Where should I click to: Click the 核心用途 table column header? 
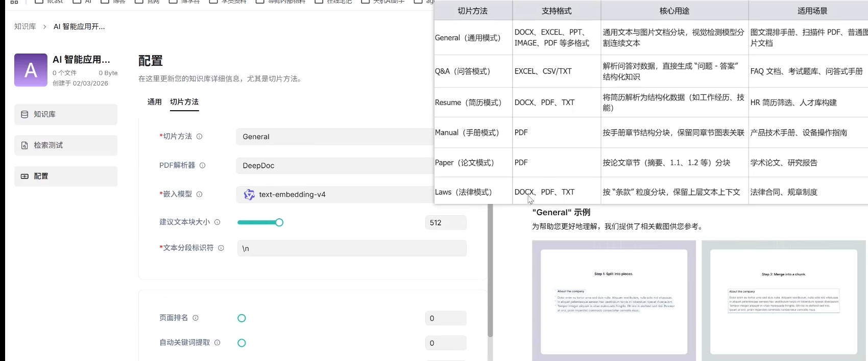[x=674, y=11]
